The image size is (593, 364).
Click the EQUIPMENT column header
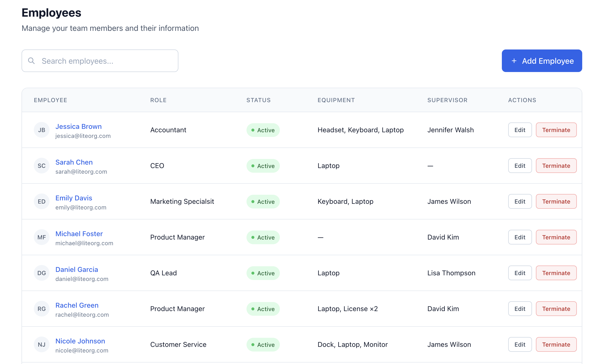pos(336,100)
